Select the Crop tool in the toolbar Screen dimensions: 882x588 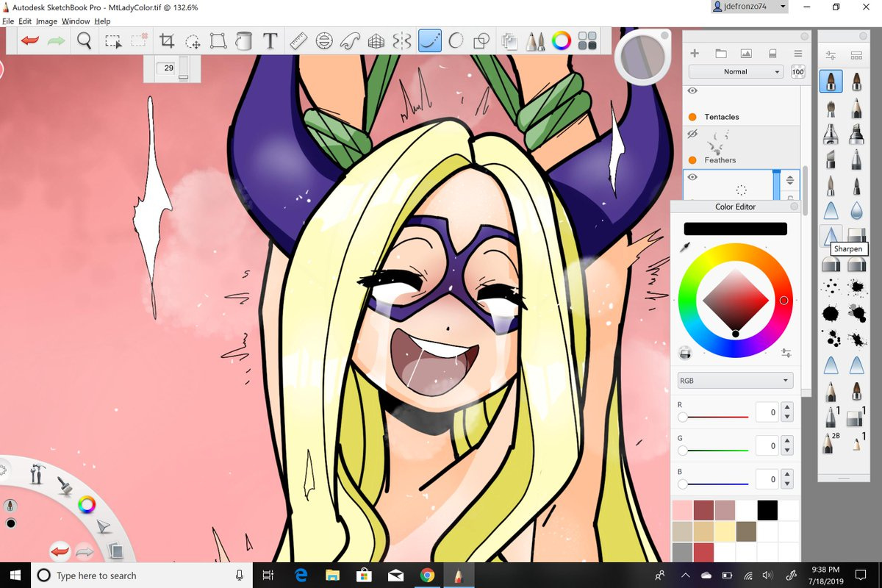tap(167, 41)
